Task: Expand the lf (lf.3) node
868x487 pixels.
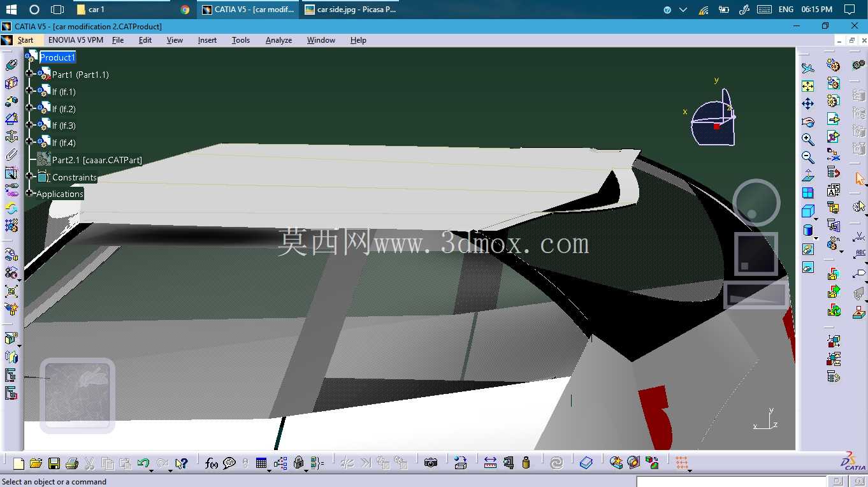Action: click(29, 125)
